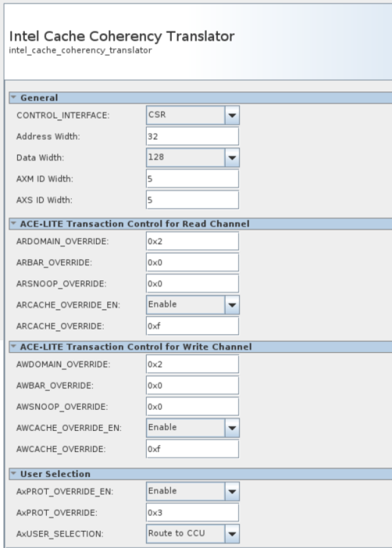Image resolution: width=392 pixels, height=548 pixels.
Task: Click the AxPROT_OVERRIDE value field
Action: tap(192, 512)
